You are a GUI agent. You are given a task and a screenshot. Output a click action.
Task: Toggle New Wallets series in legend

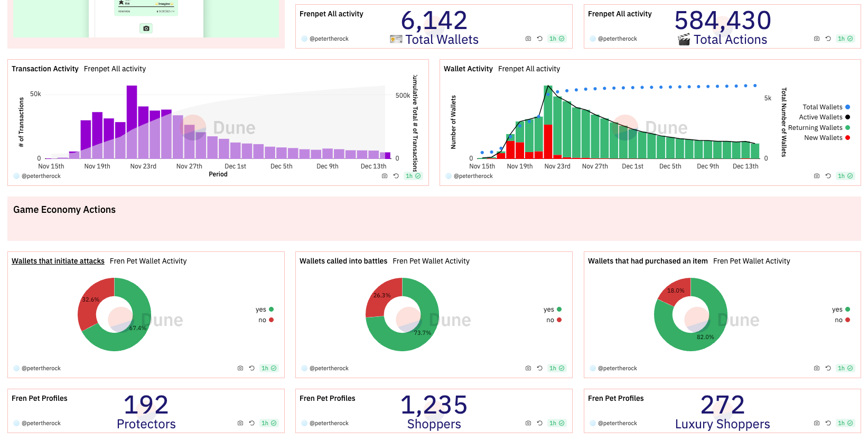(x=827, y=138)
